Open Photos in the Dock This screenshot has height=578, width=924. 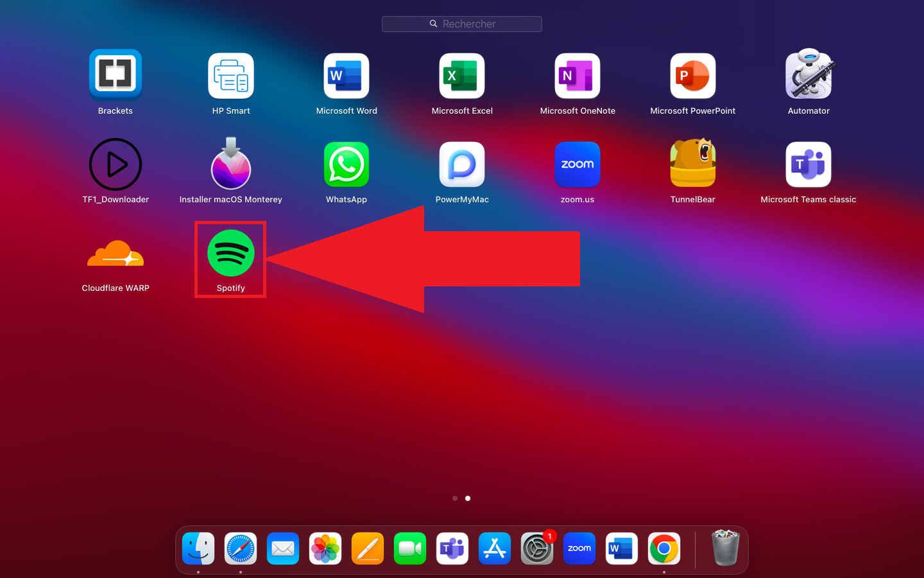click(325, 549)
